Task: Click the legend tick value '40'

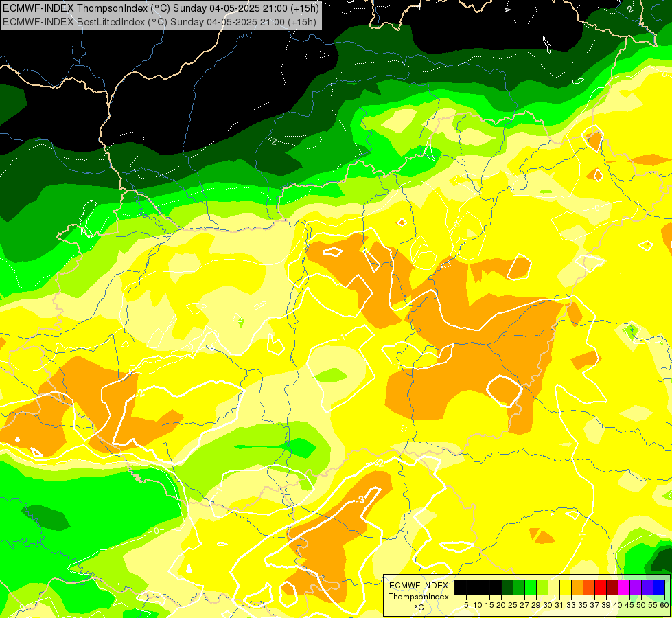Action: [x=618, y=605]
